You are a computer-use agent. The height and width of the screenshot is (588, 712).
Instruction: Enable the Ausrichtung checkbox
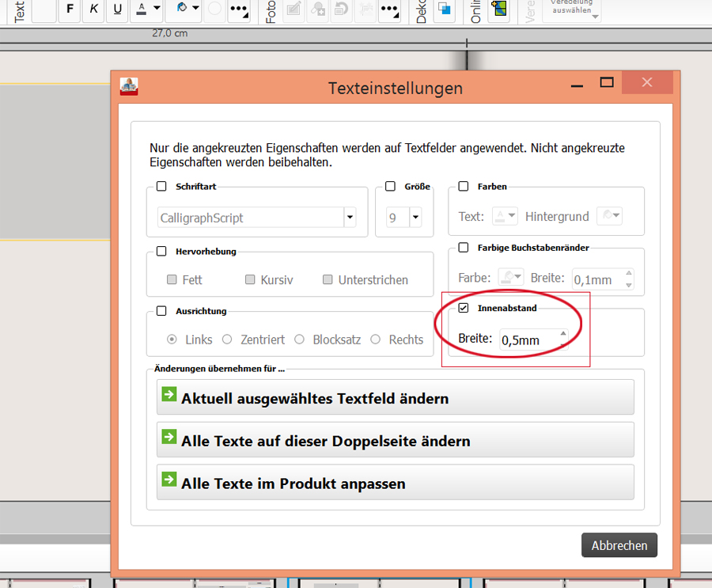click(x=161, y=311)
